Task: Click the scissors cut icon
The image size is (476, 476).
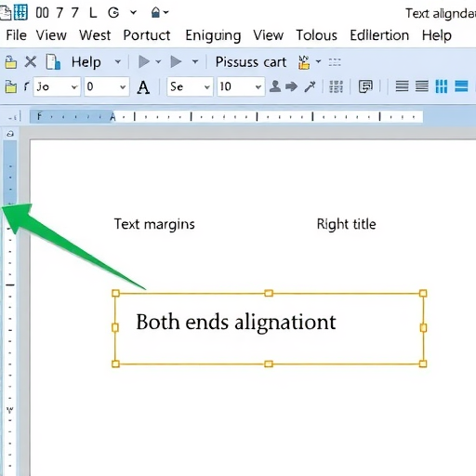Action: [x=31, y=62]
